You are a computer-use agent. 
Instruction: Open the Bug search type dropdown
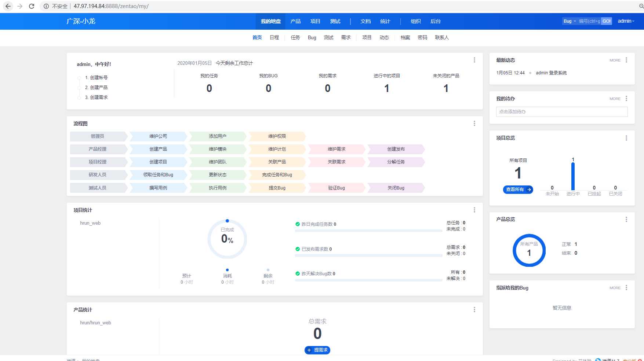pyautogui.click(x=570, y=21)
